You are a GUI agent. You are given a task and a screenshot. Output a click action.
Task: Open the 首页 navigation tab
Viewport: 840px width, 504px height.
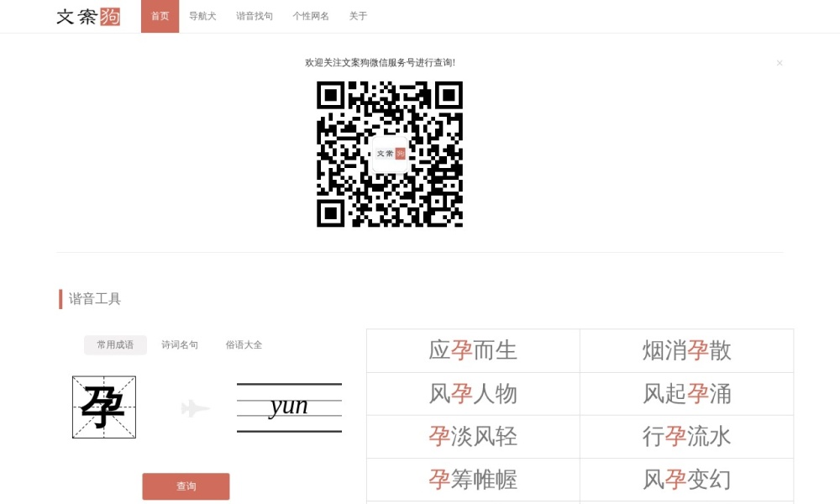pos(160,16)
